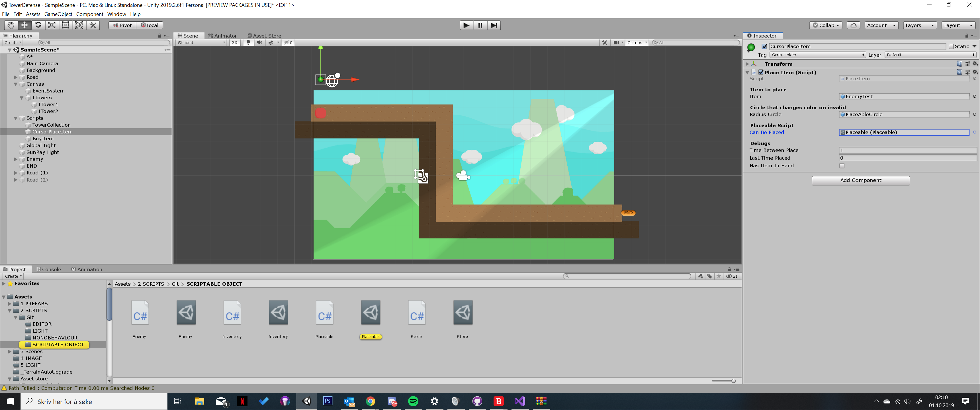The height and width of the screenshot is (410, 980).
Task: Toggle the Static checkbox
Action: [951, 46]
